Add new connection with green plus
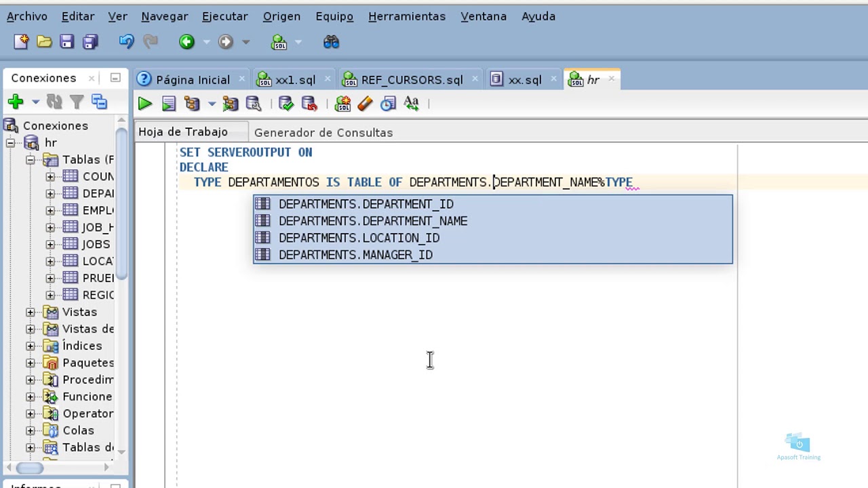 pos(16,102)
